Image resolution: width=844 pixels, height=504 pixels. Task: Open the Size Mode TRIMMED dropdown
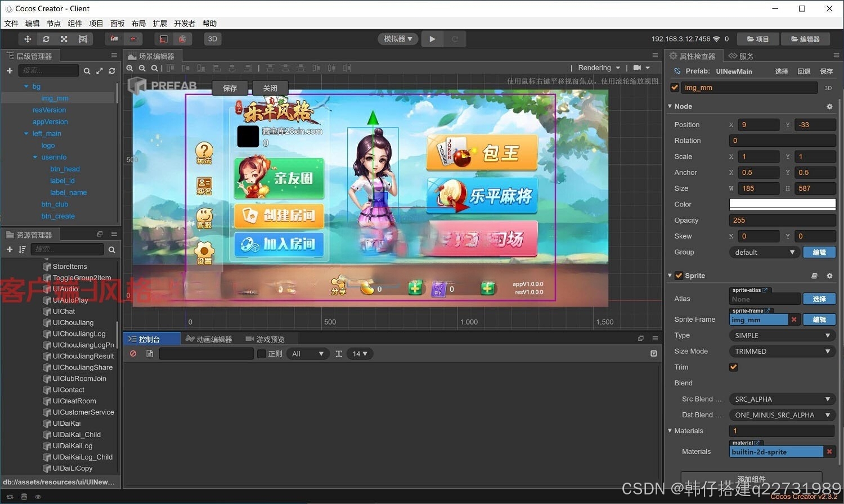tap(783, 352)
